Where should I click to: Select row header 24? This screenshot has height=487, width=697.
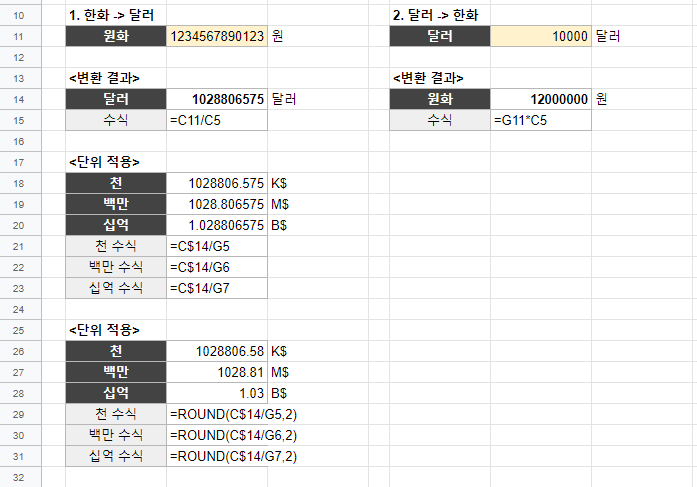click(x=19, y=309)
